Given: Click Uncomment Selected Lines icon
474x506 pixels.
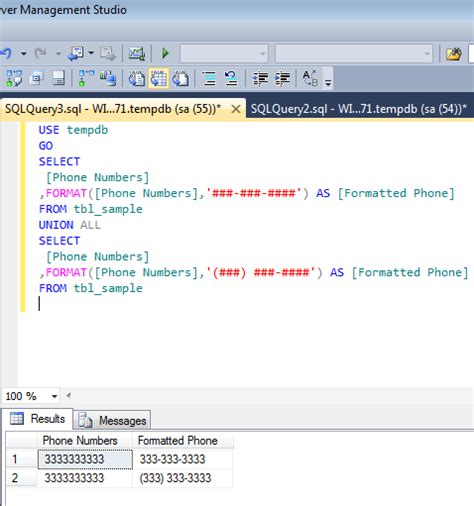Looking at the screenshot, I should 231,78.
